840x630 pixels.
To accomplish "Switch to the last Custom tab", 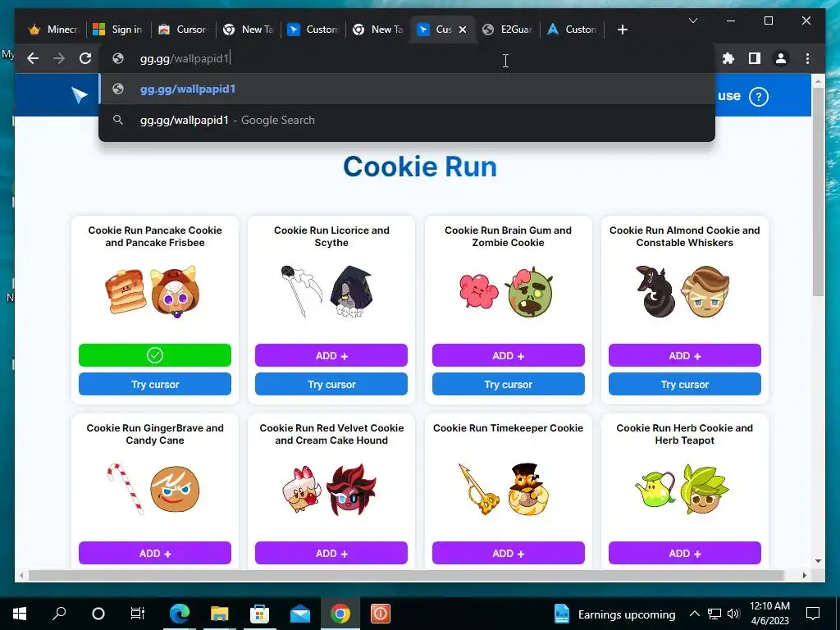I will (572, 30).
